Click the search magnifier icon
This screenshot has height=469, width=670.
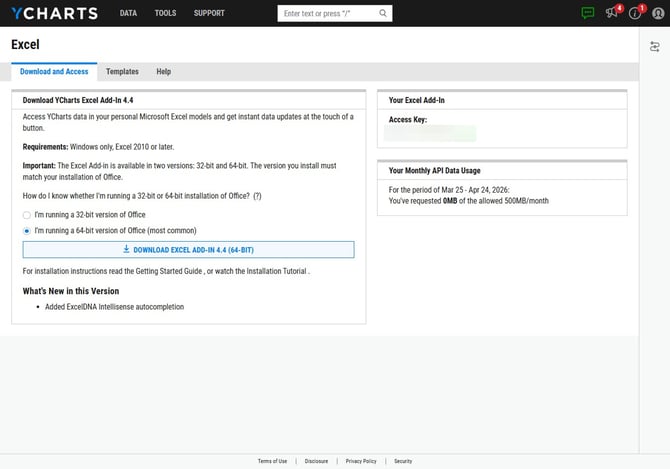[383, 14]
